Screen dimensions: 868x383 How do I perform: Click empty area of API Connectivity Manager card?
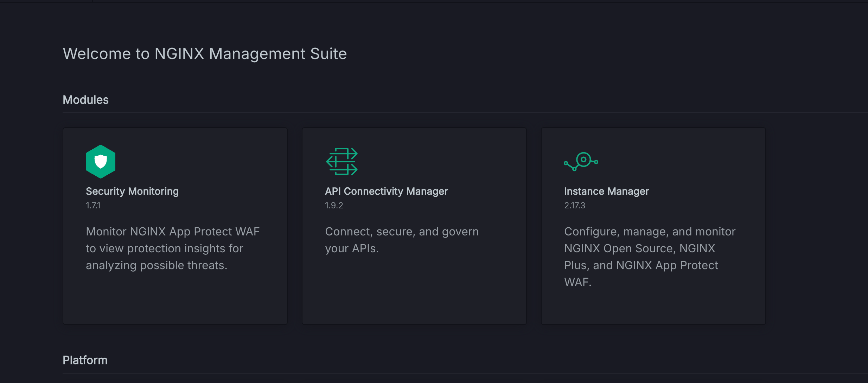pos(414,295)
